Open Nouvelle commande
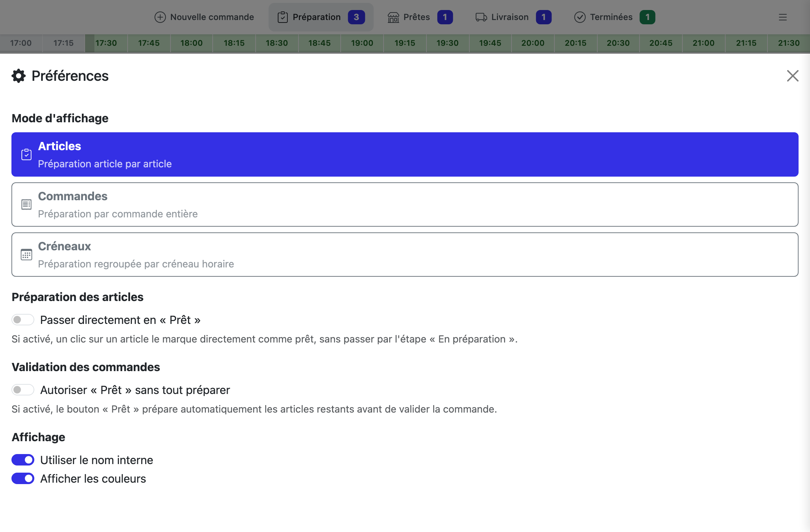Screen dimensions: 810x532 coord(204,17)
